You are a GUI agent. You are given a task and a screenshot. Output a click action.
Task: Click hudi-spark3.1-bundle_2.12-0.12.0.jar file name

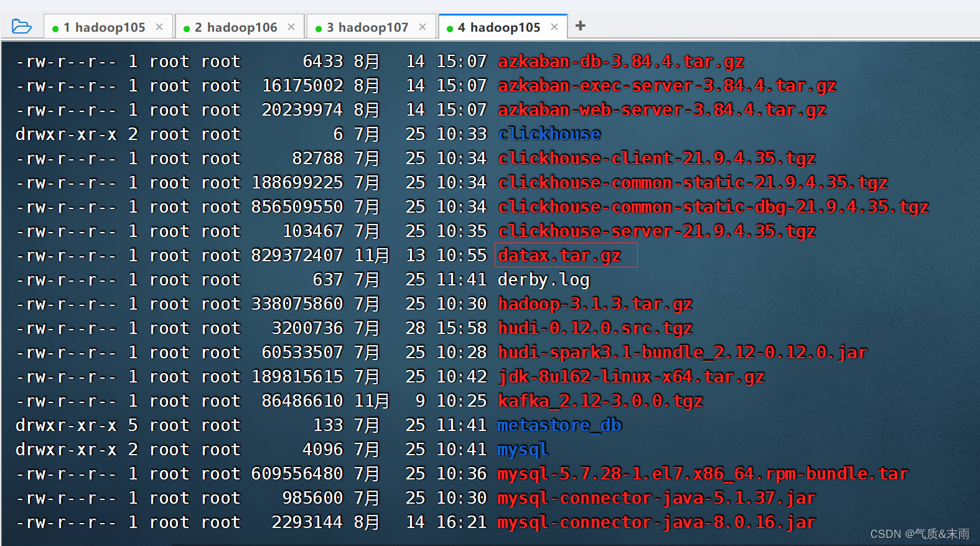tap(683, 353)
